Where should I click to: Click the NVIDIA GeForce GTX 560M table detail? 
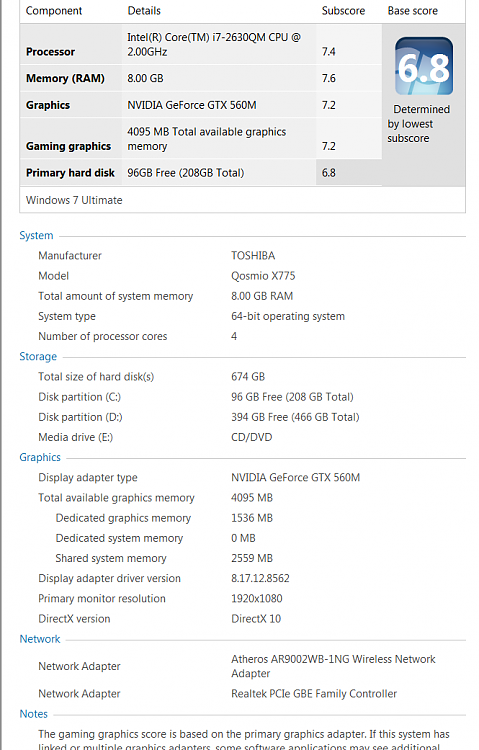191,105
